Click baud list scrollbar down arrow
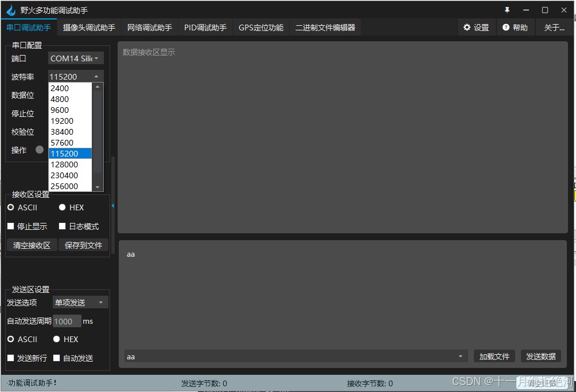This screenshot has width=576, height=392. click(98, 187)
